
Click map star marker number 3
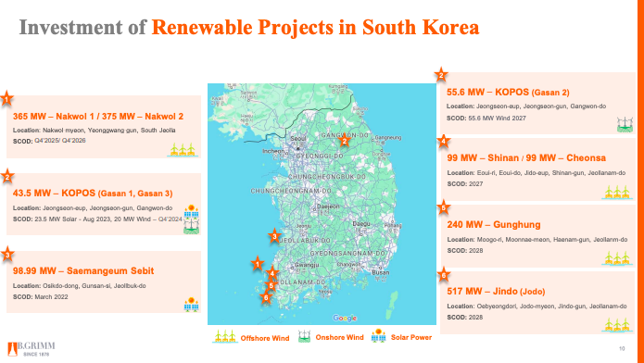[x=274, y=236]
